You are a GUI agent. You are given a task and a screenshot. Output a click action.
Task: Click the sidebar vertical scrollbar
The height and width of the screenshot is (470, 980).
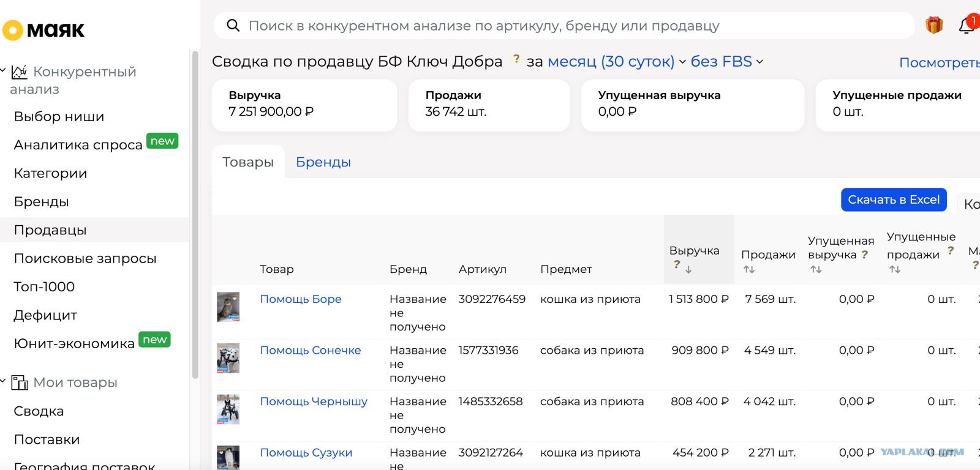pyautogui.click(x=195, y=214)
